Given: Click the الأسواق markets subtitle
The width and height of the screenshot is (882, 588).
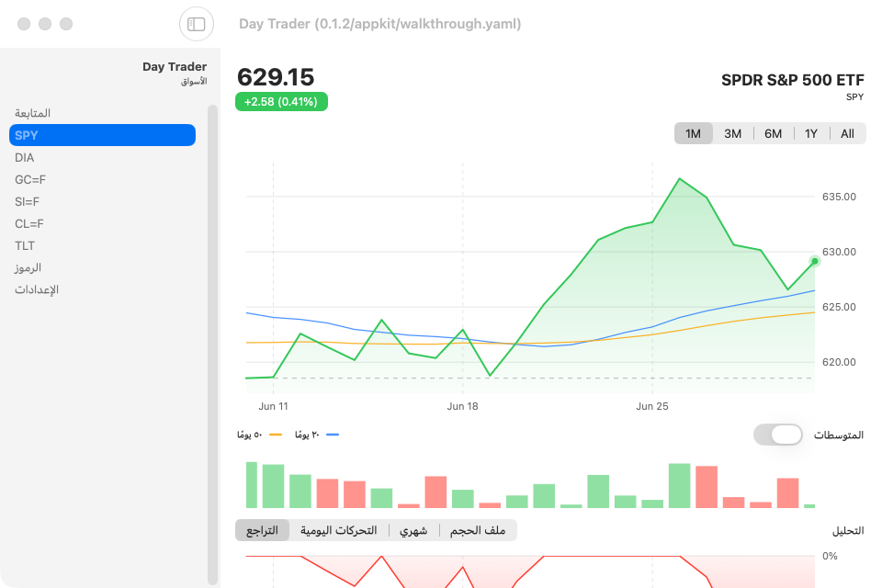Looking at the screenshot, I should pyautogui.click(x=194, y=82).
